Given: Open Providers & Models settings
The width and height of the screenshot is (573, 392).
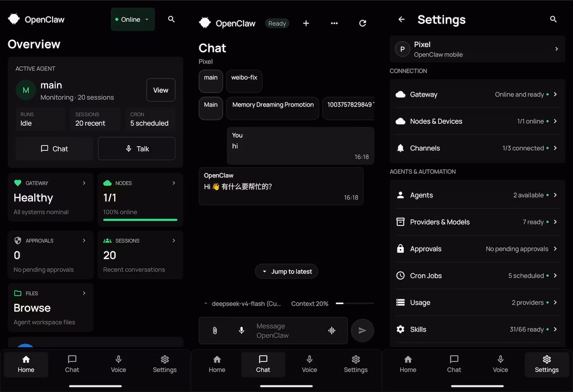Looking at the screenshot, I should point(477,222).
